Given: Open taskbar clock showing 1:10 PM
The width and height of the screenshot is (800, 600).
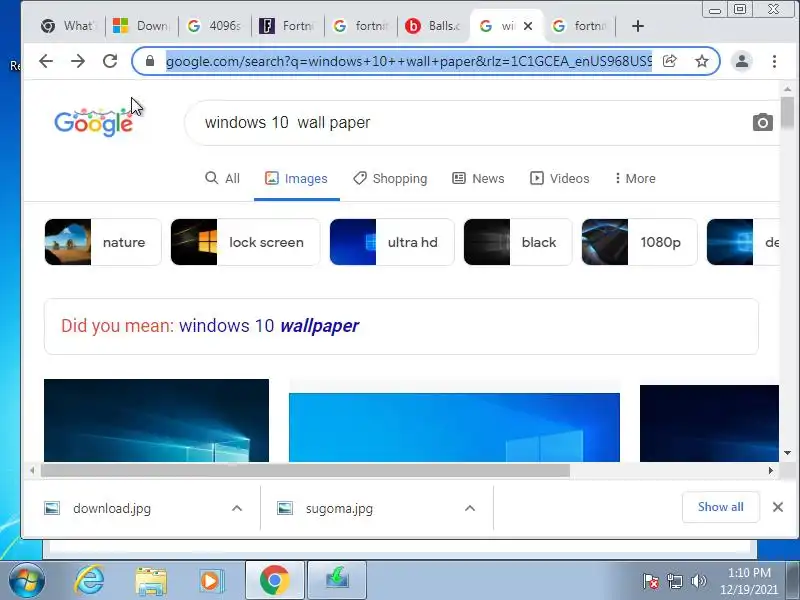Looking at the screenshot, I should [x=748, y=581].
